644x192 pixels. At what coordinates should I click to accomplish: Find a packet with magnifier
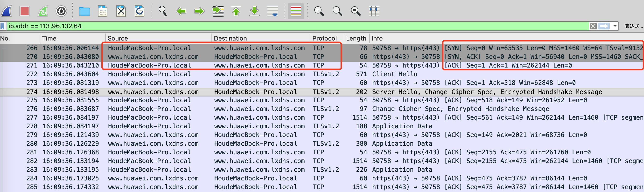162,11
